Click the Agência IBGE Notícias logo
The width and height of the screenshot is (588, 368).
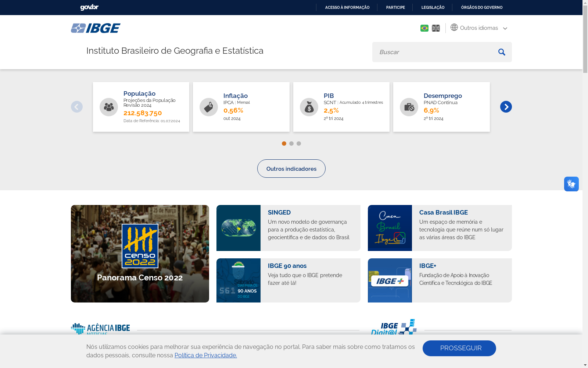(x=100, y=329)
